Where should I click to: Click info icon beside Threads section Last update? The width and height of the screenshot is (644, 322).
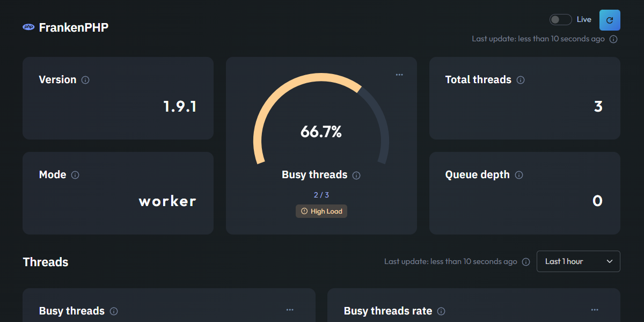[x=526, y=262]
